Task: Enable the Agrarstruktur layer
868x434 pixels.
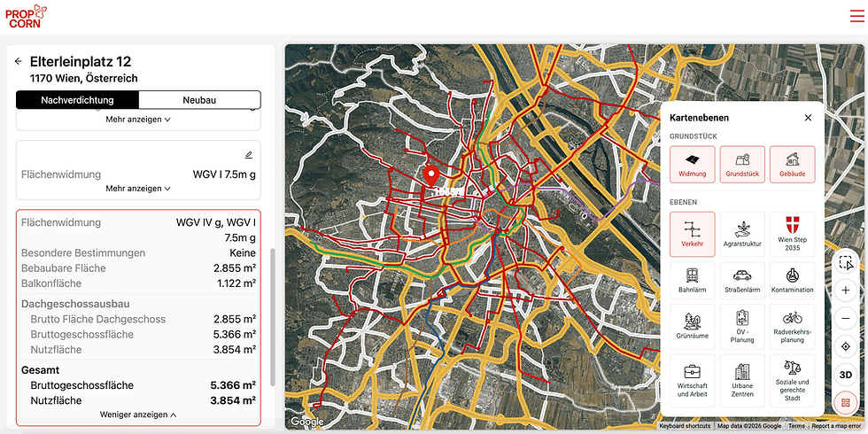Action: click(x=742, y=234)
